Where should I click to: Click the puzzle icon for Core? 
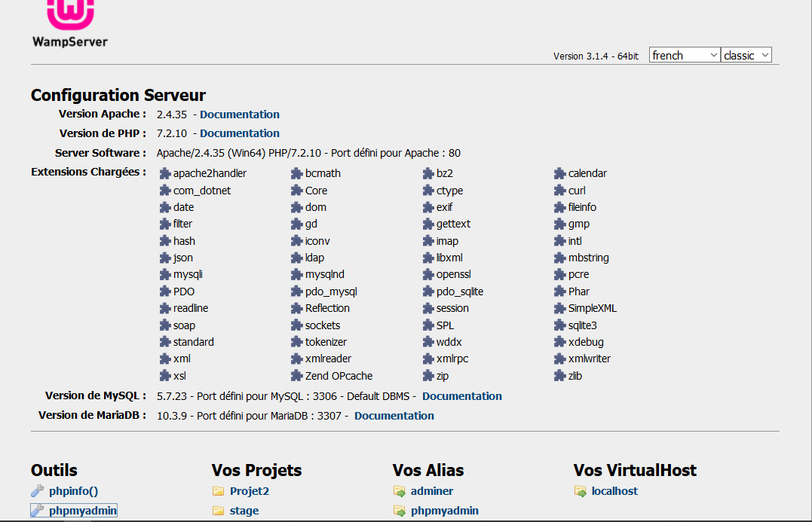click(x=297, y=191)
